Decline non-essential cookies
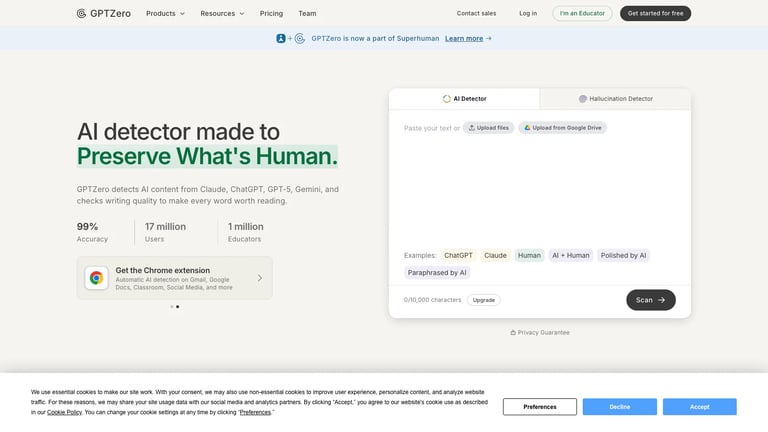This screenshot has height=432, width=768. point(620,407)
